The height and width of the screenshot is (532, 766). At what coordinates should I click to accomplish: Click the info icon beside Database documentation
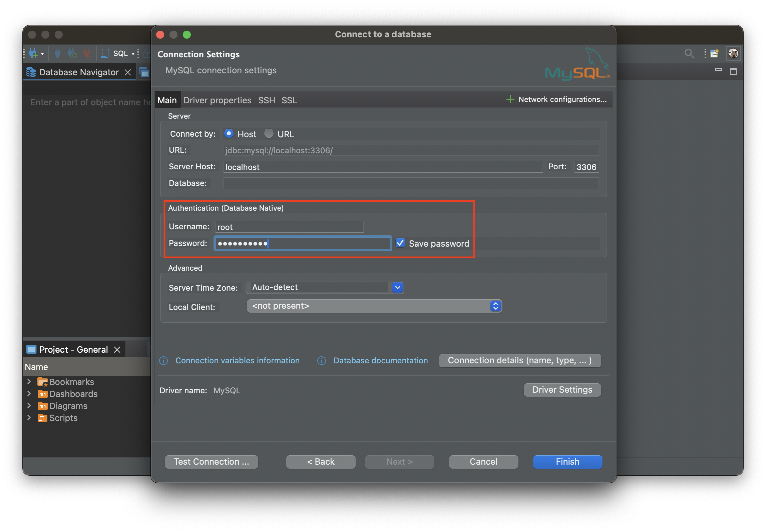(x=321, y=361)
